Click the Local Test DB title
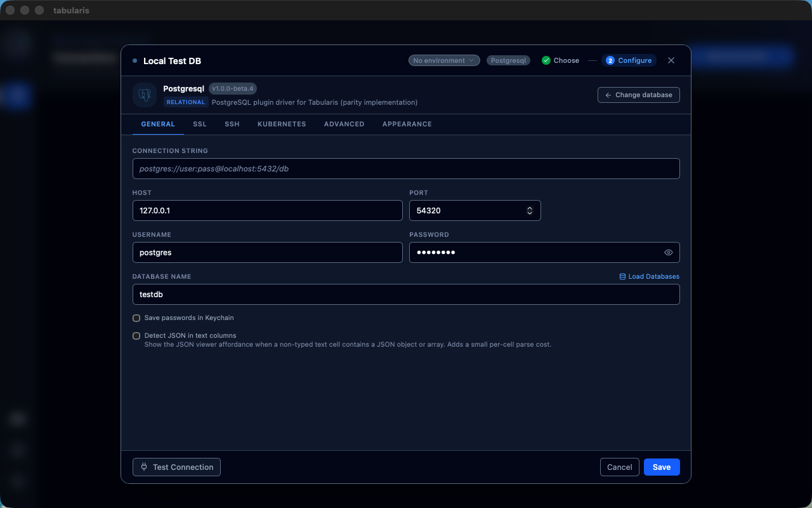The width and height of the screenshot is (812, 508). point(172,61)
